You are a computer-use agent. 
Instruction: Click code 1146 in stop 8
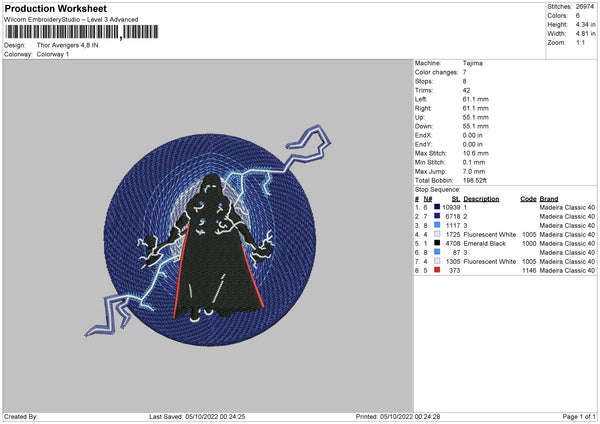(529, 271)
